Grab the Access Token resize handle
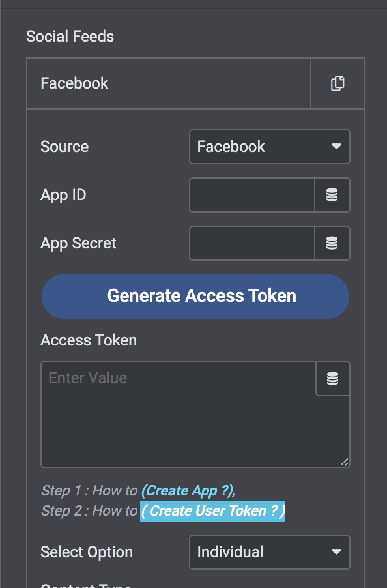This screenshot has width=387, height=588. [343, 462]
